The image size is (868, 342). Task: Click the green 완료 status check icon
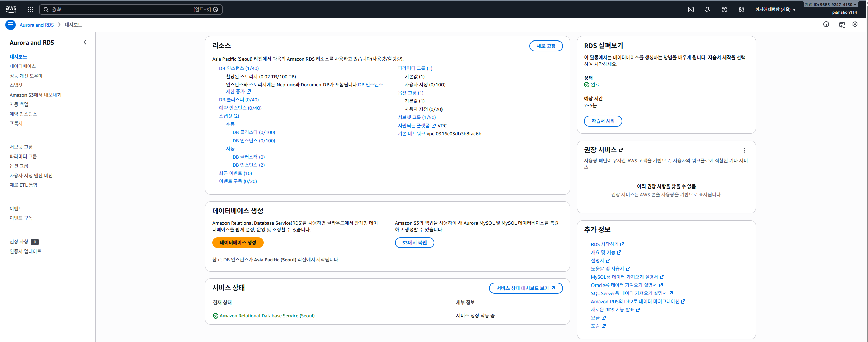click(587, 85)
